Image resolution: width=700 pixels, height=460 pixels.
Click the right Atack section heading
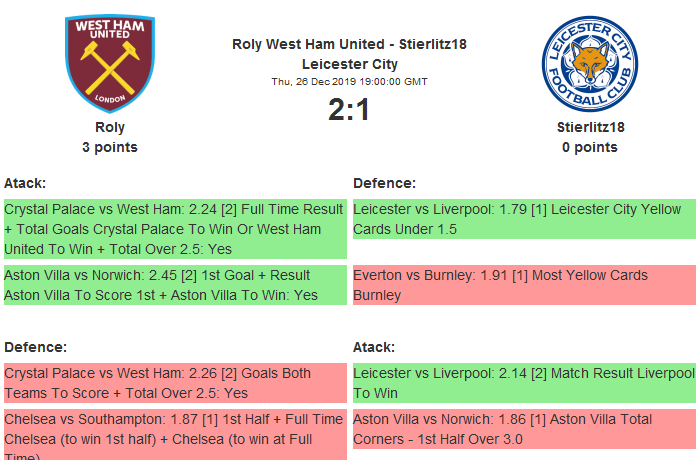374,347
